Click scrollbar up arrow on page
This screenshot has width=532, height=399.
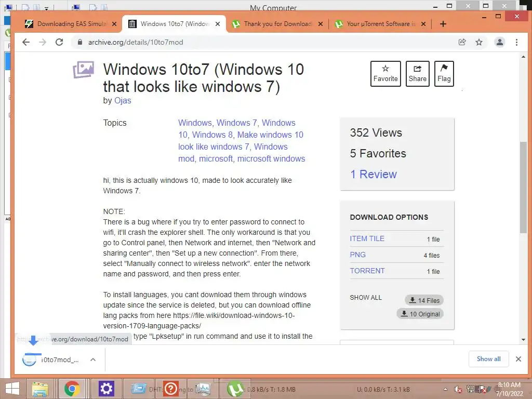[524, 57]
